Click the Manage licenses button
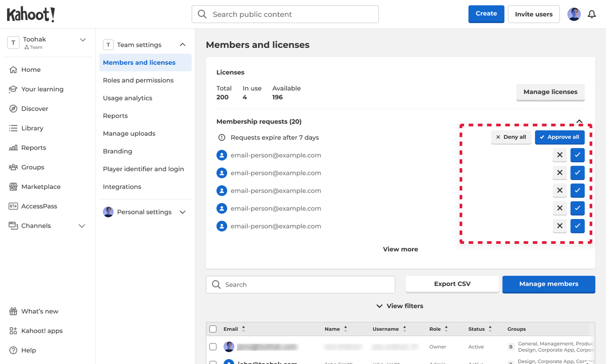Image resolution: width=606 pixels, height=364 pixels. [x=551, y=92]
